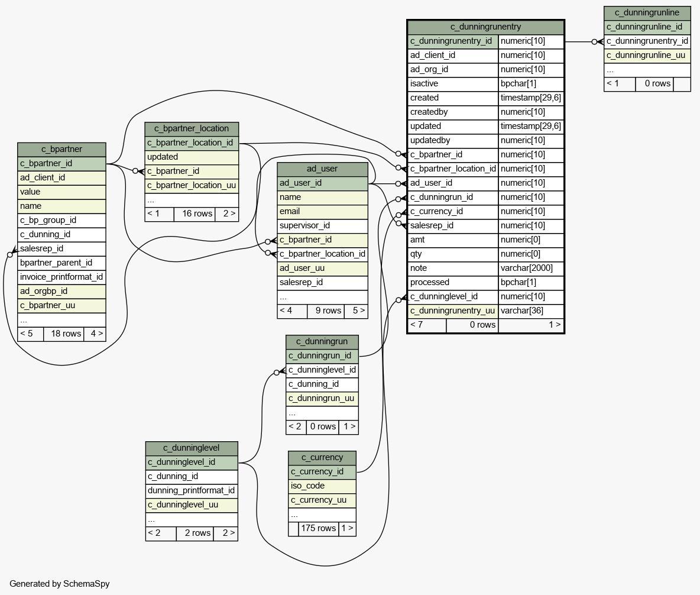Viewport: 700px width, 595px height.
Task: Click '16 rows' count in c_bpartner_location
Action: [x=195, y=214]
